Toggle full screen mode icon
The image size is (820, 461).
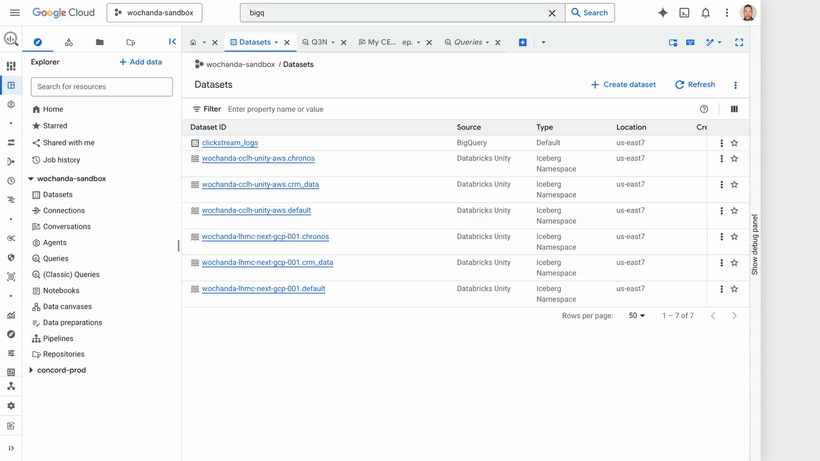pos(739,42)
